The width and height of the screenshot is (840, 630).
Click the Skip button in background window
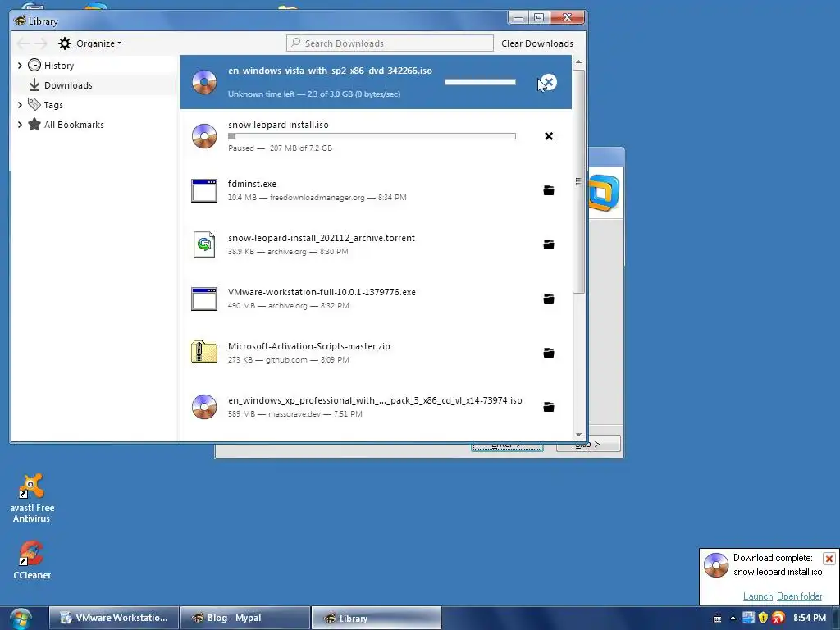[589, 445]
